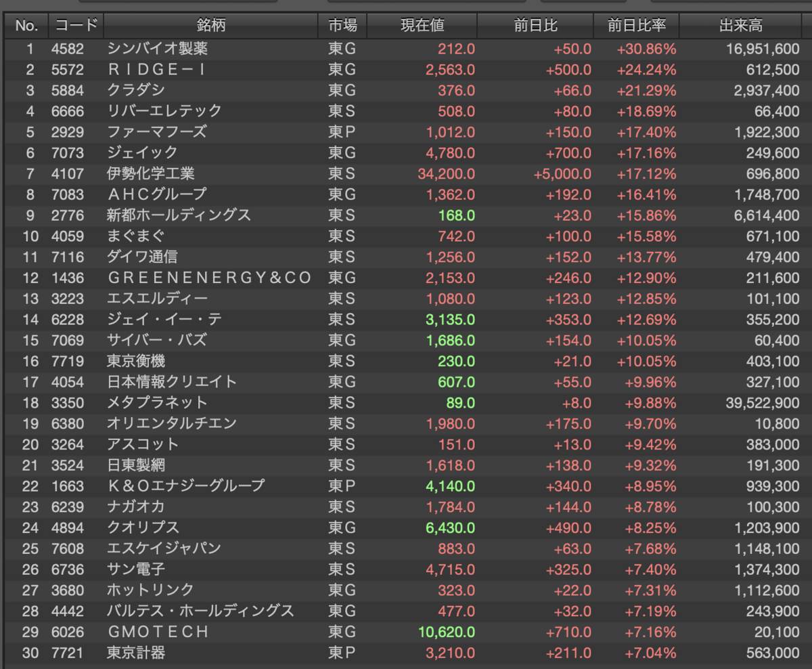The height and width of the screenshot is (669, 812).
Task: Select the 日東製網 stock name
Action: point(135,465)
